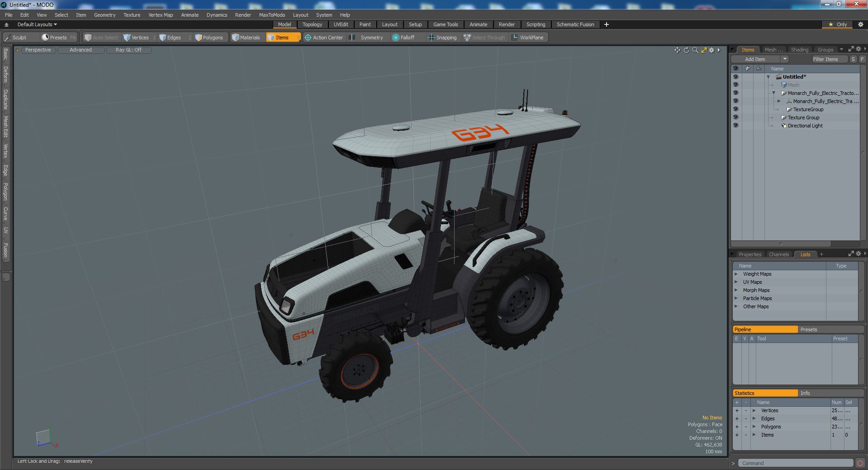Viewport: 868px width, 470px height.
Task: Open viewport settings gear
Action: tap(711, 50)
